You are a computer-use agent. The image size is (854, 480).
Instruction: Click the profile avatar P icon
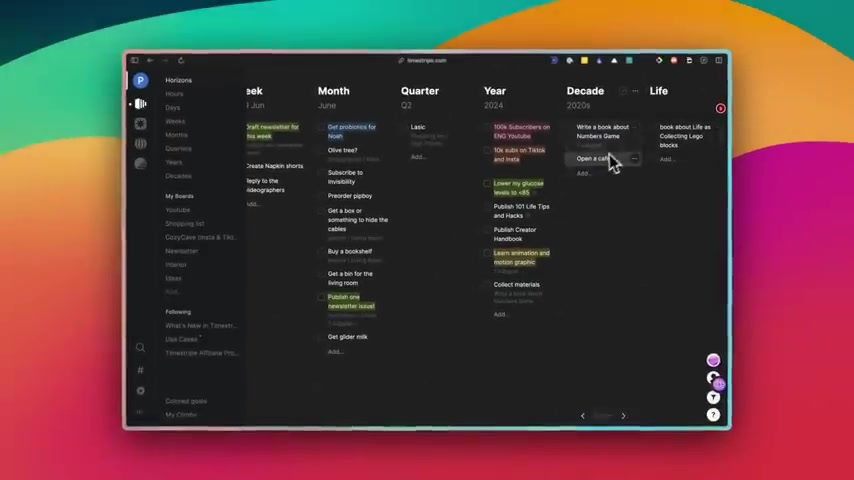pyautogui.click(x=140, y=81)
